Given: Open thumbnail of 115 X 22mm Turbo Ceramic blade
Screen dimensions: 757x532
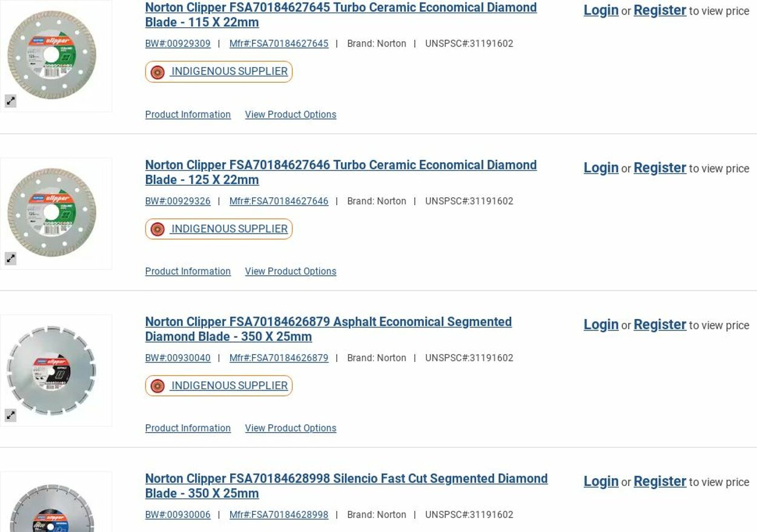Looking at the screenshot, I should (52, 54).
